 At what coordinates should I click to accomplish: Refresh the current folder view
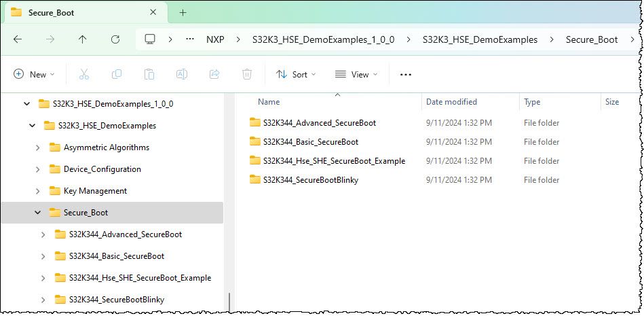[x=115, y=39]
